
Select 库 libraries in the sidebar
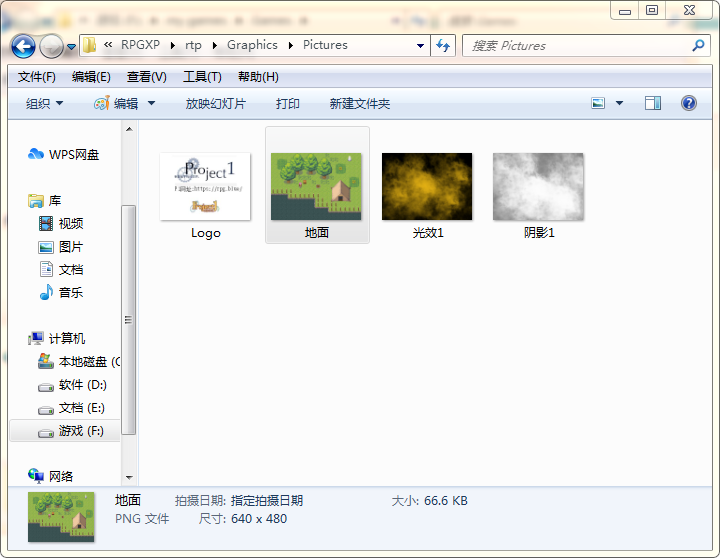(45, 201)
